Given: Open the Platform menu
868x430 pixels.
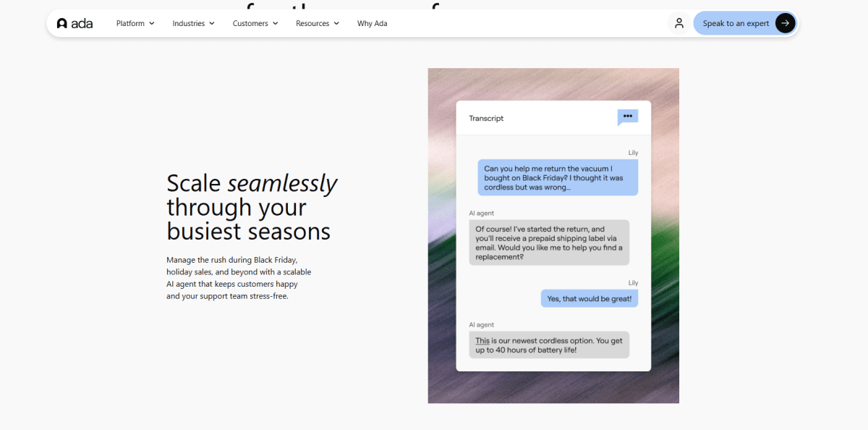Looking at the screenshot, I should click(135, 23).
